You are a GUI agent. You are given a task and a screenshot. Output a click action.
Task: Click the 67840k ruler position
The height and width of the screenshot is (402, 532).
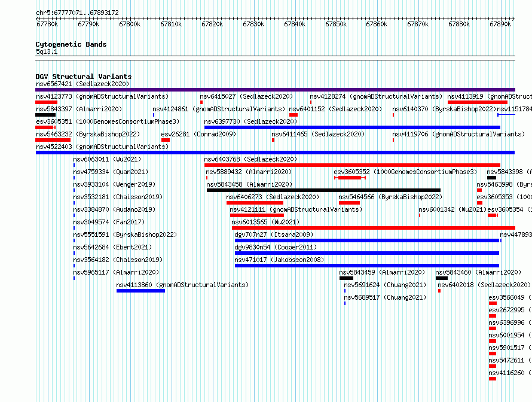tap(295, 24)
